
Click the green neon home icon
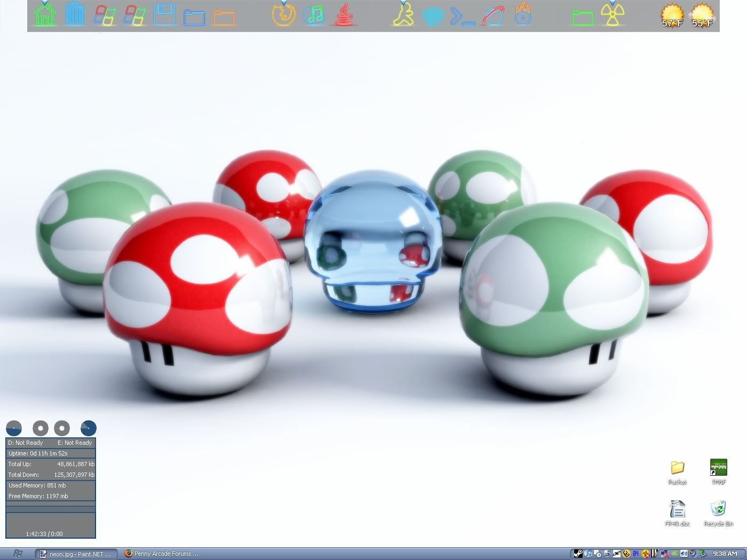point(45,14)
